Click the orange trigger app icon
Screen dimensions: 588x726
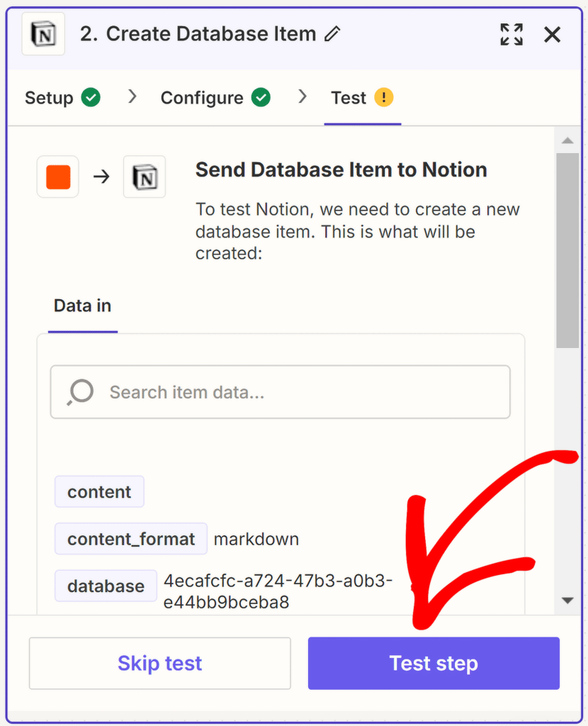pyautogui.click(x=58, y=177)
